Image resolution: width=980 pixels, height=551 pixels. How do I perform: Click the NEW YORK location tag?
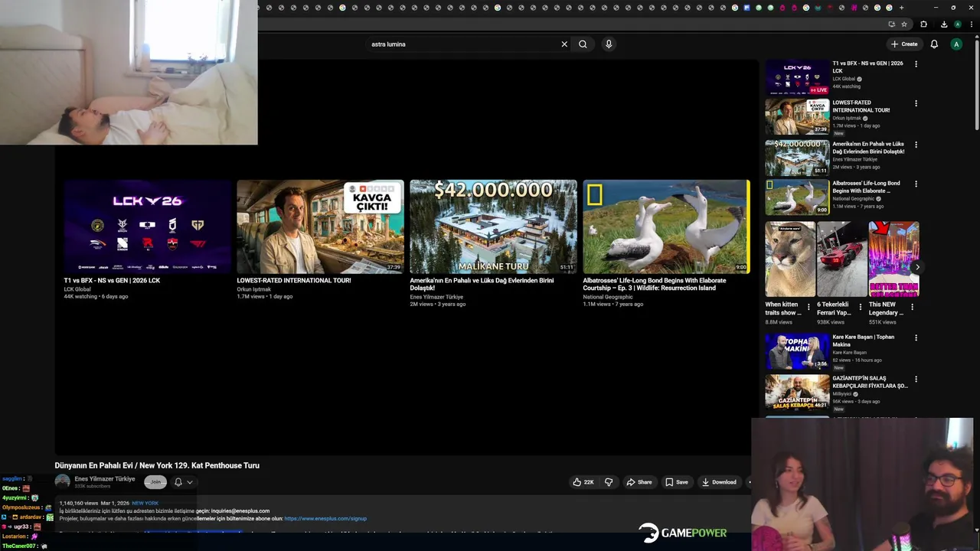tap(145, 504)
